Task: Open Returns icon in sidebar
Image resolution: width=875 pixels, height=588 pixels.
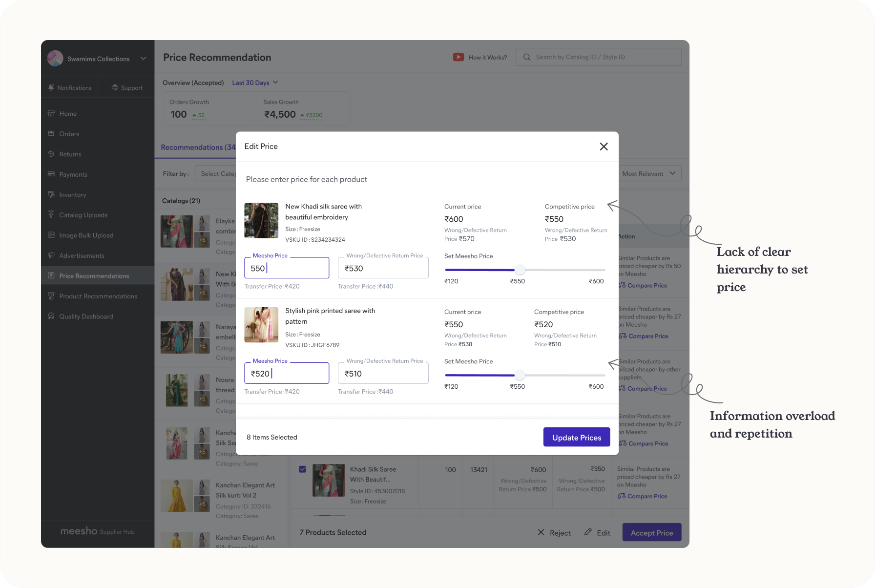Action: coord(51,154)
